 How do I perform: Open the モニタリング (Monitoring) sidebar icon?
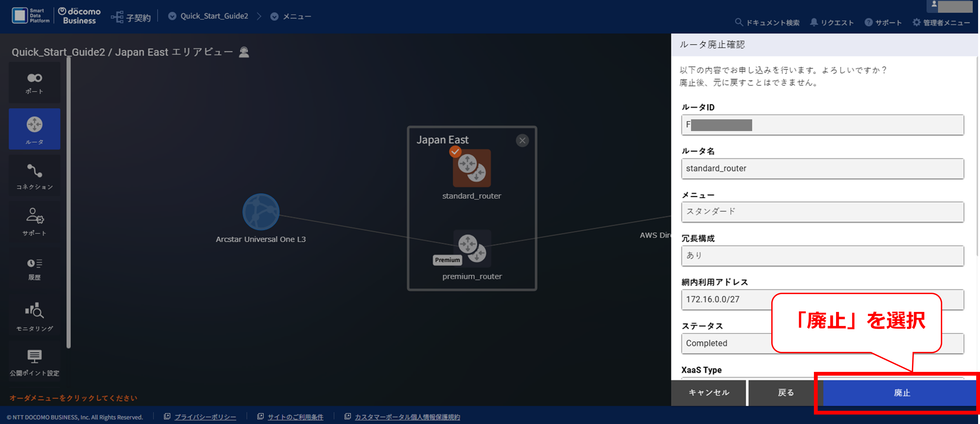pos(34,315)
